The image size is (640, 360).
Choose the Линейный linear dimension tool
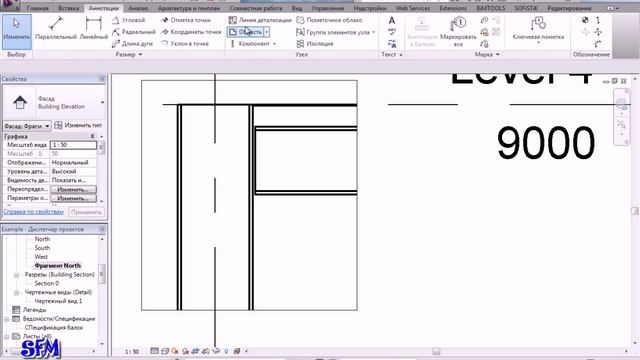click(x=93, y=29)
